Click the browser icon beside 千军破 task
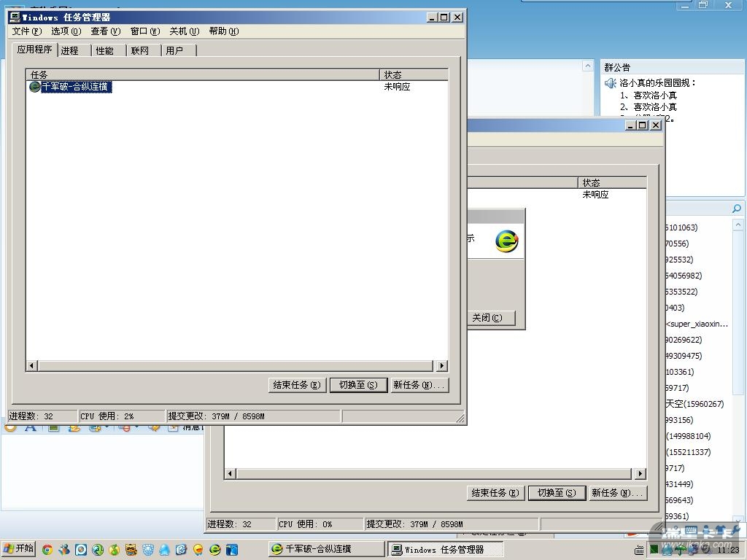Screen dimensions: 747x560 point(35,87)
